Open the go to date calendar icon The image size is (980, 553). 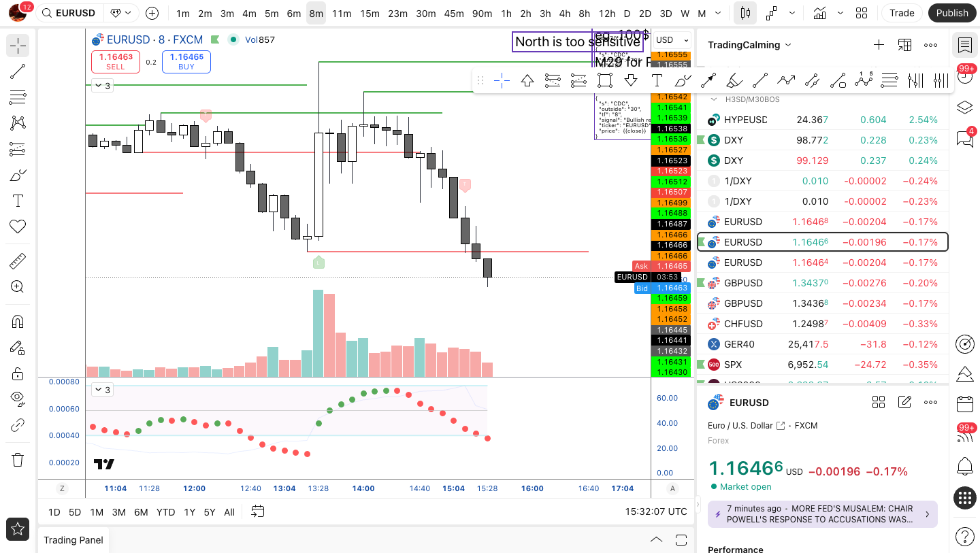click(x=257, y=512)
